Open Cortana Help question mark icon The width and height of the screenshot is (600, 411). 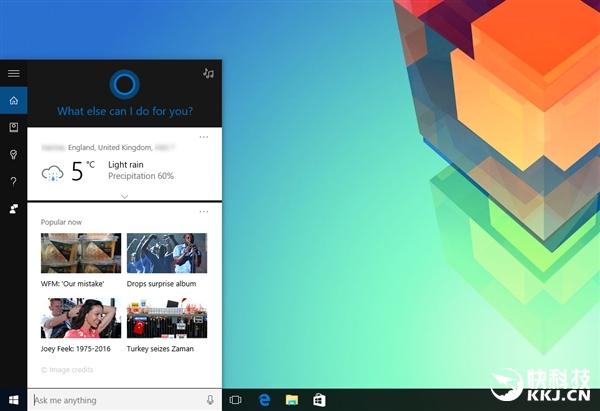pos(13,181)
